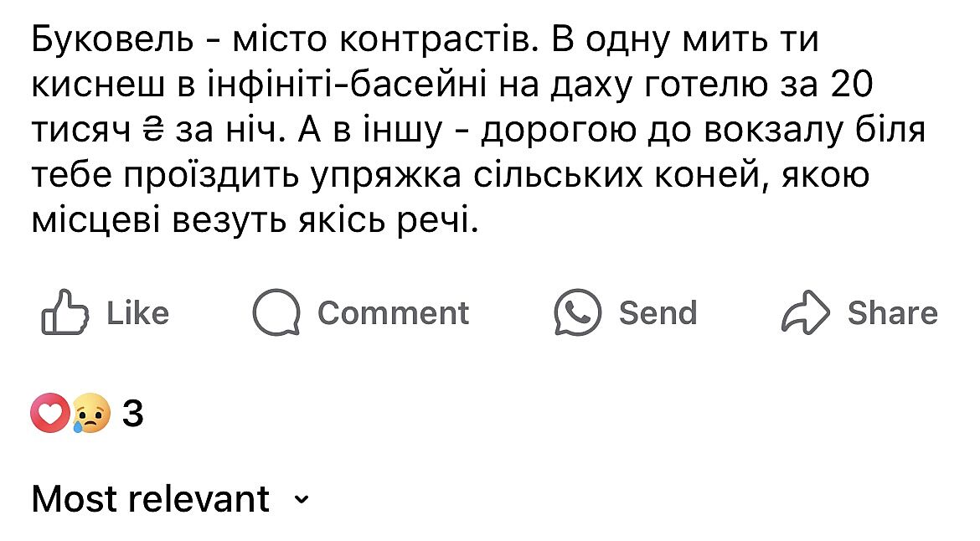Click the speech bubble Comment icon

point(276,313)
